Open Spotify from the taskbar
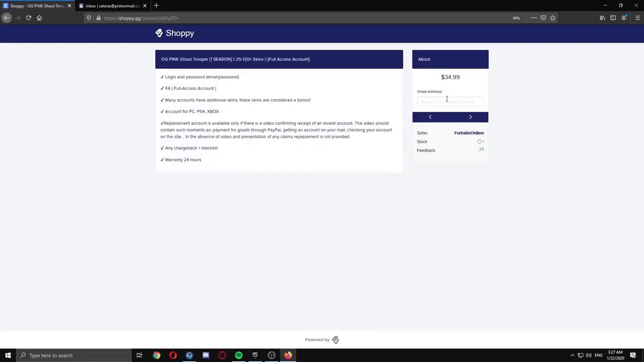Image resolution: width=644 pixels, height=362 pixels. pyautogui.click(x=238, y=355)
